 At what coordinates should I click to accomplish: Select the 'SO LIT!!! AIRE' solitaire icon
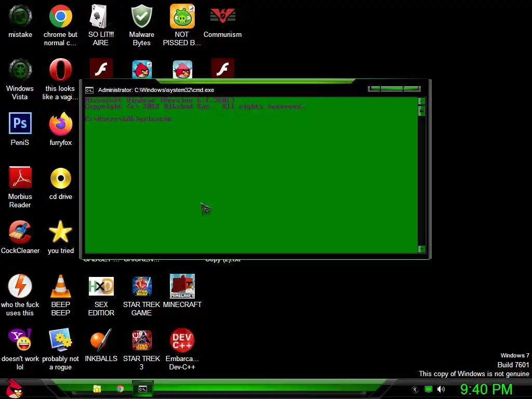pyautogui.click(x=101, y=16)
